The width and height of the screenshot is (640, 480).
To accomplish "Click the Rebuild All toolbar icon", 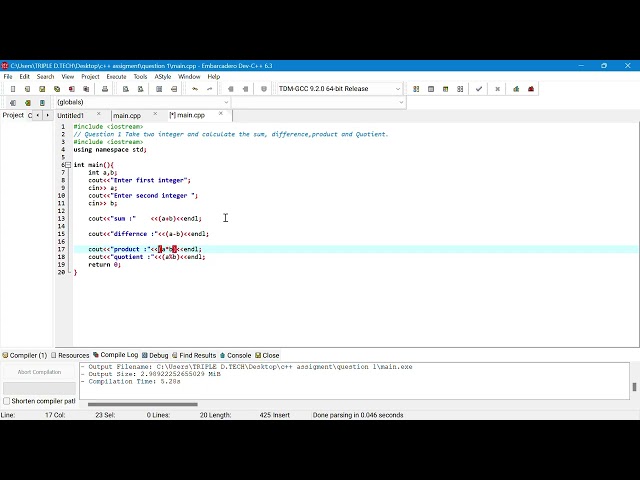I will 460,89.
